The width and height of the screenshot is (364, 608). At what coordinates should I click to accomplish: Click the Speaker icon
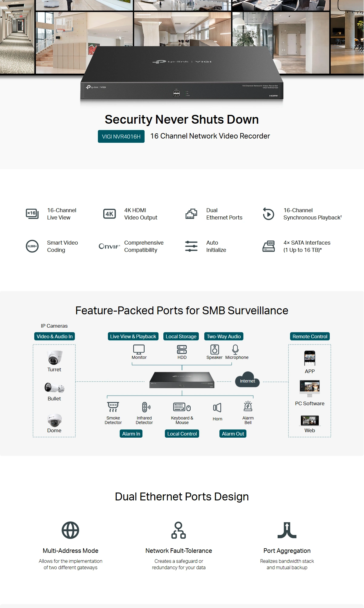[x=215, y=349]
